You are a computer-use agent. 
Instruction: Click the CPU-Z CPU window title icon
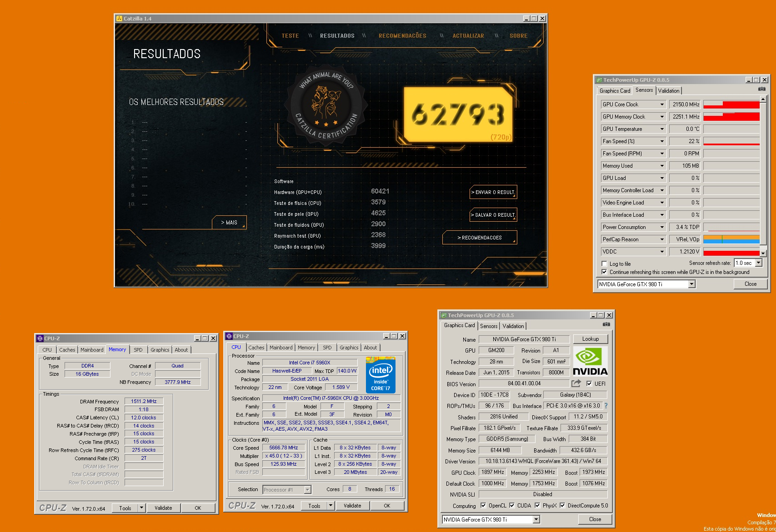229,336
